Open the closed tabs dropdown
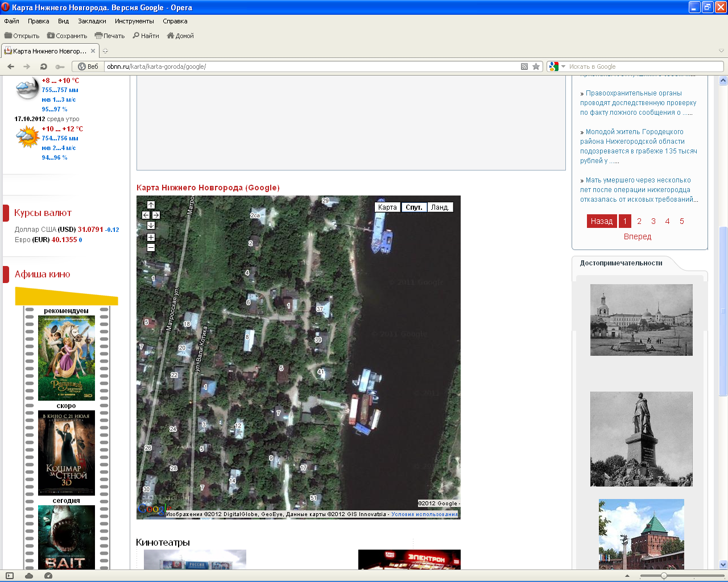 tap(721, 51)
